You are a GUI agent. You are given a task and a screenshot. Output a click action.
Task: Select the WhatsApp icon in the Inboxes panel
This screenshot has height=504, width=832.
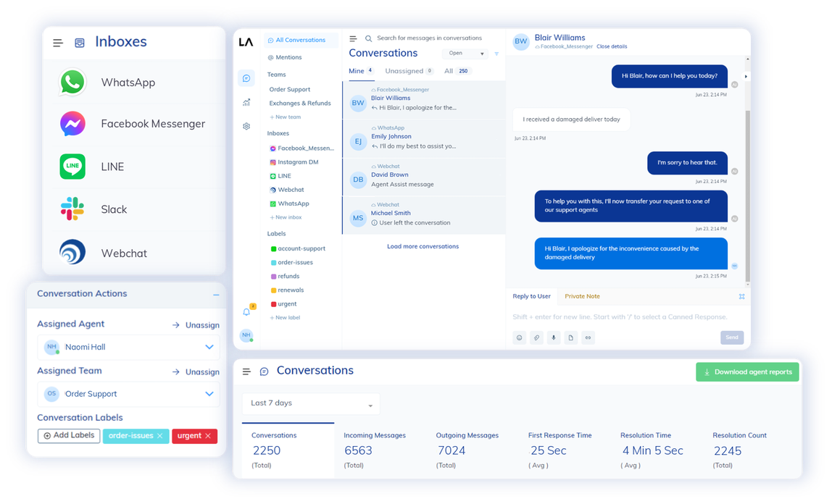72,81
